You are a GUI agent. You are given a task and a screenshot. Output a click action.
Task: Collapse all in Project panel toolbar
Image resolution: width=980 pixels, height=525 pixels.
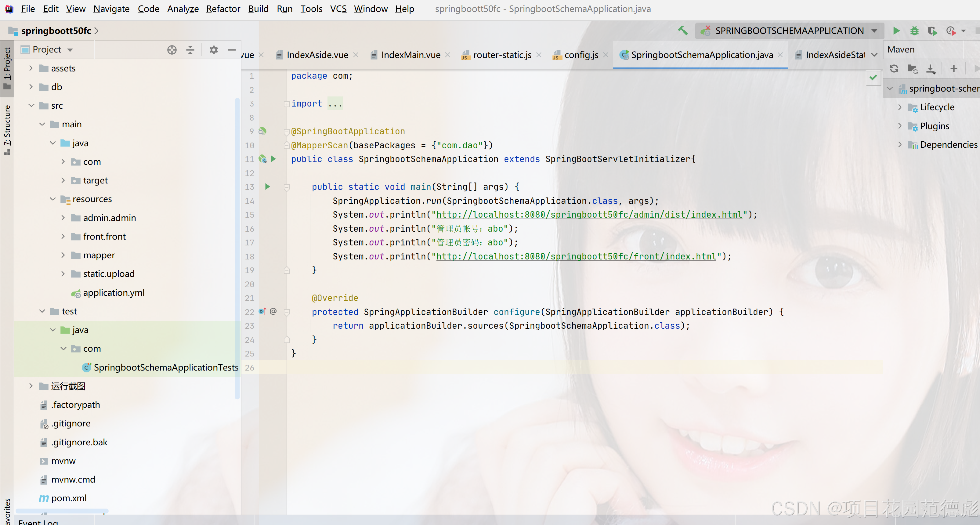[x=190, y=50]
